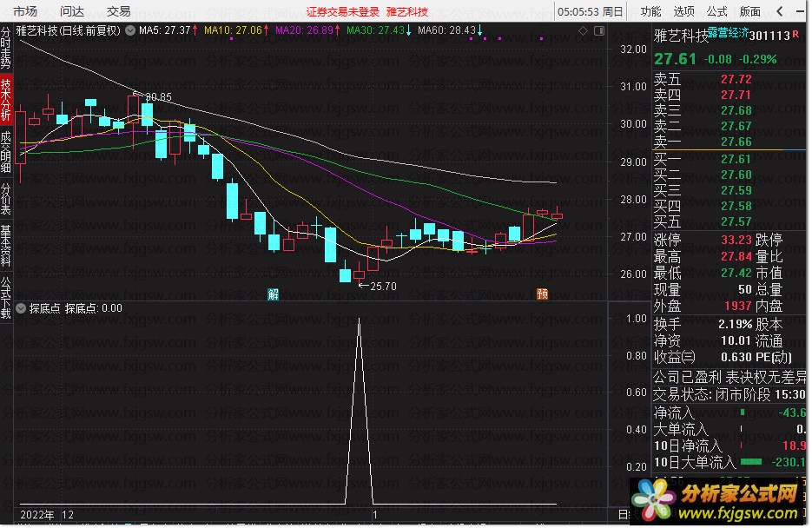This screenshot has width=812, height=528.
Task: Click the back arrow in the top bar
Action: tap(780, 11)
